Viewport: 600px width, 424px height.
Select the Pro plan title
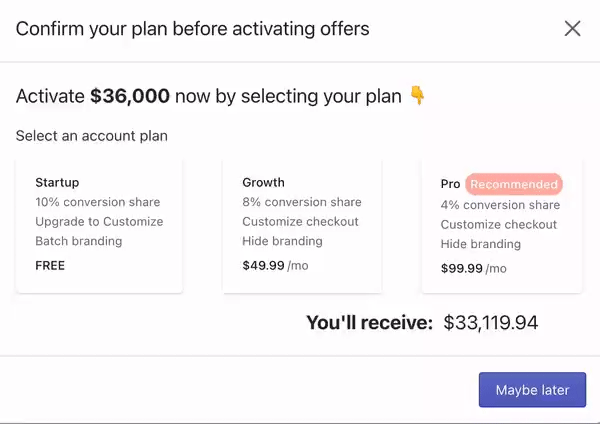point(450,185)
